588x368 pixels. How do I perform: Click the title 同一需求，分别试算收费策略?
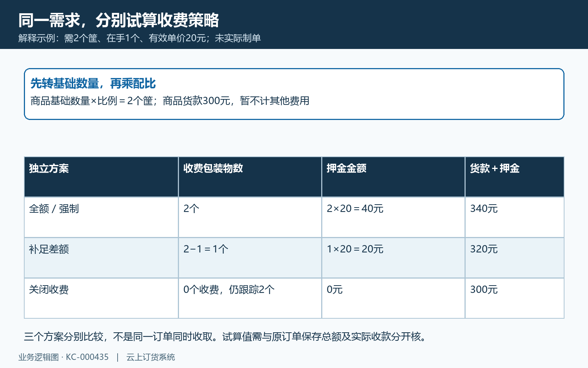tap(119, 20)
